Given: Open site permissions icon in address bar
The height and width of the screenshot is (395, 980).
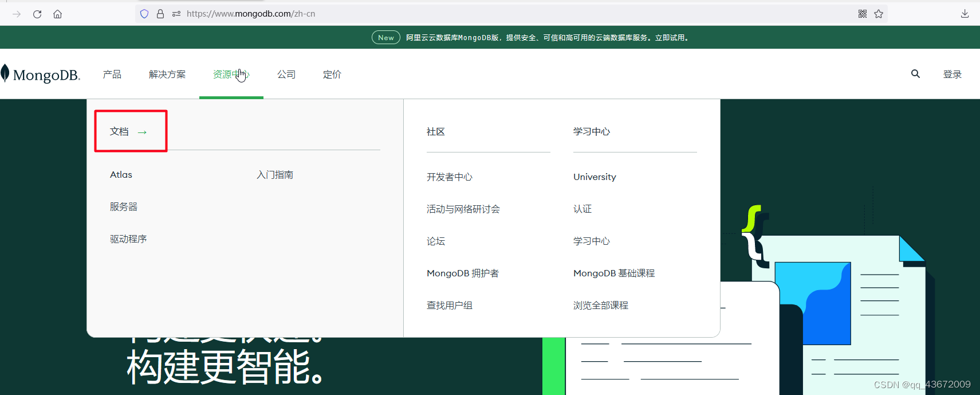Looking at the screenshot, I should (x=176, y=14).
